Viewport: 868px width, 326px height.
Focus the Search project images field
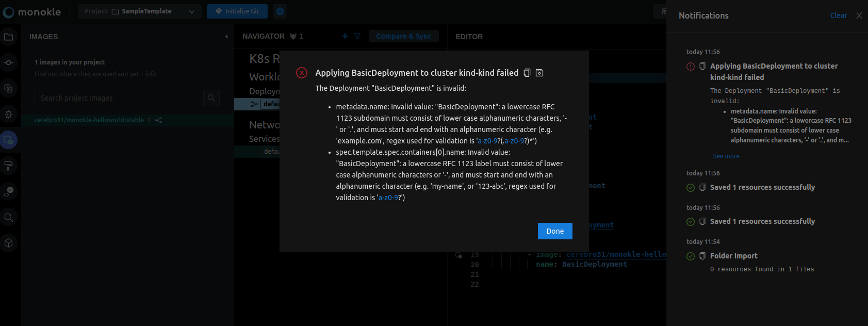119,98
